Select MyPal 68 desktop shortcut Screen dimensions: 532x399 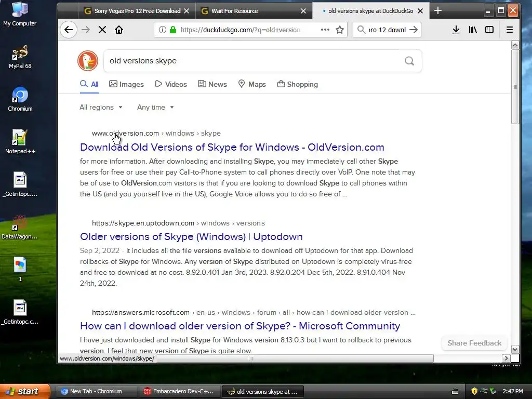click(20, 57)
